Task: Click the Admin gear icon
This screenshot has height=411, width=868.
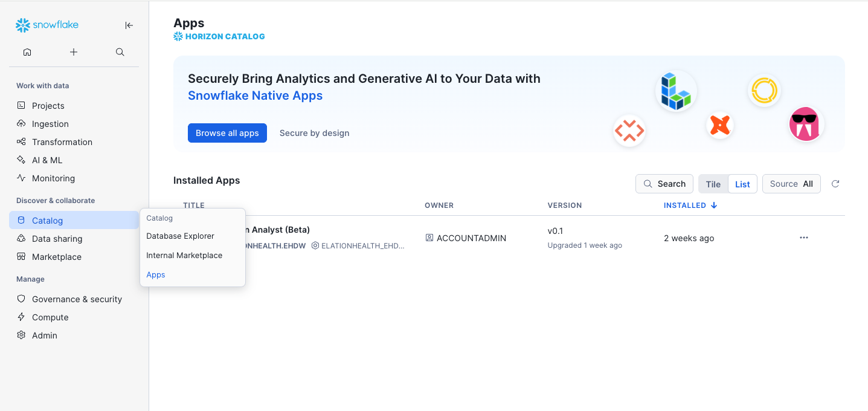Action: (x=21, y=335)
